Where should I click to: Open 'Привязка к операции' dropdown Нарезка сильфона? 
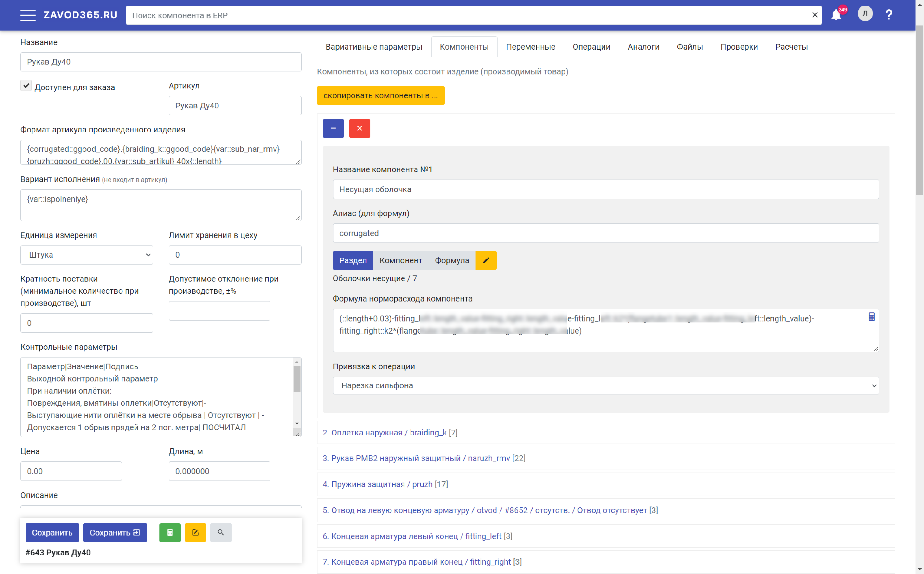click(605, 385)
